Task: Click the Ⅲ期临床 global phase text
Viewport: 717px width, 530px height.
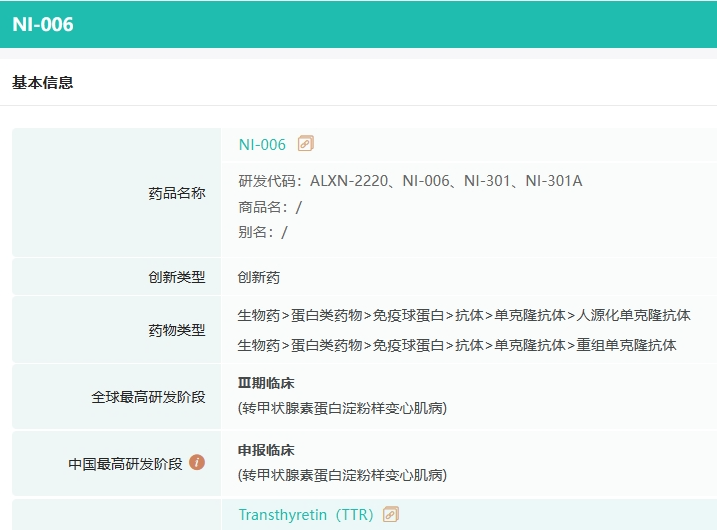Action: pos(266,383)
